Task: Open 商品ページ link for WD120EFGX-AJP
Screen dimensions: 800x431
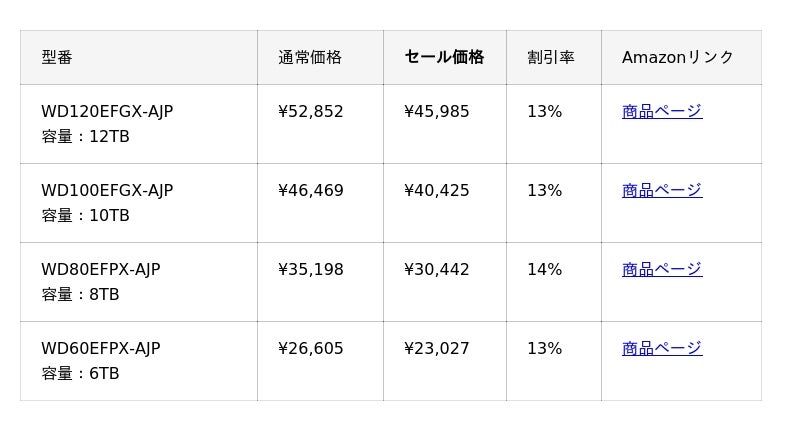Action: coord(662,112)
